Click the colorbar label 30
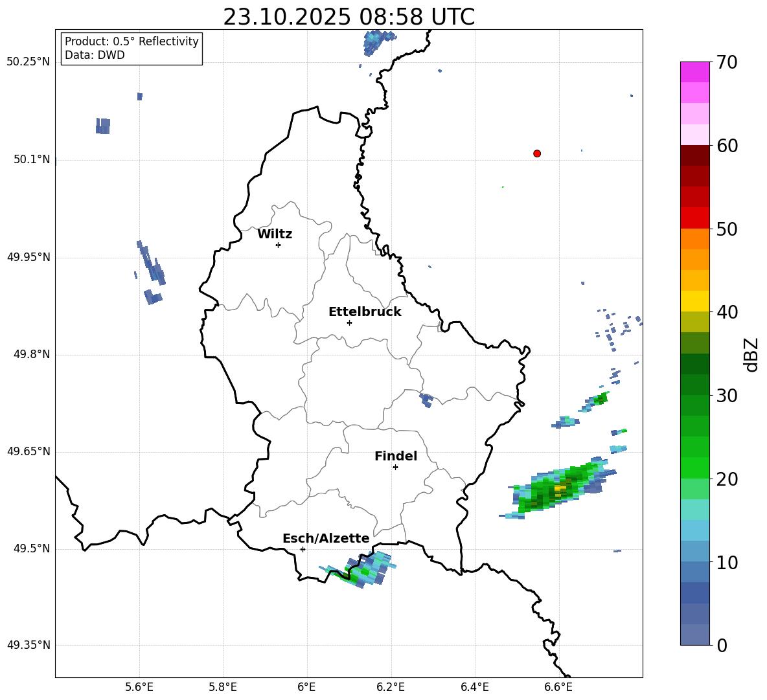The width and height of the screenshot is (767, 700). click(727, 396)
